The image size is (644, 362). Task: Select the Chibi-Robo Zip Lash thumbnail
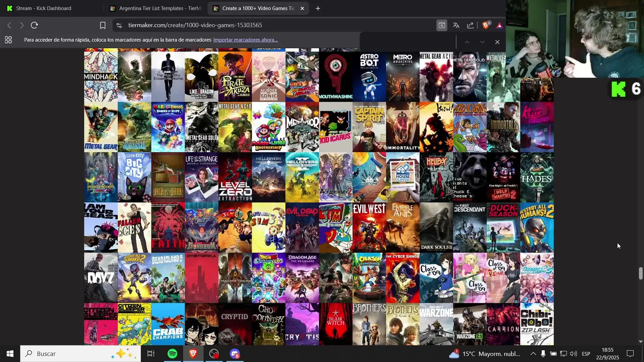pos(537,324)
